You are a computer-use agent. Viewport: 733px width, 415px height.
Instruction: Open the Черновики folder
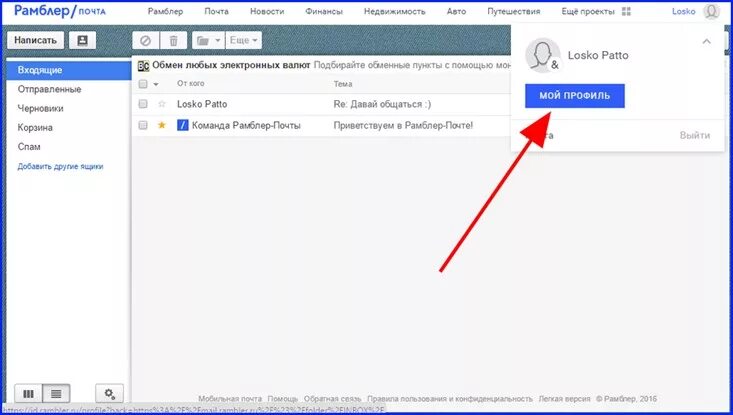tap(40, 108)
